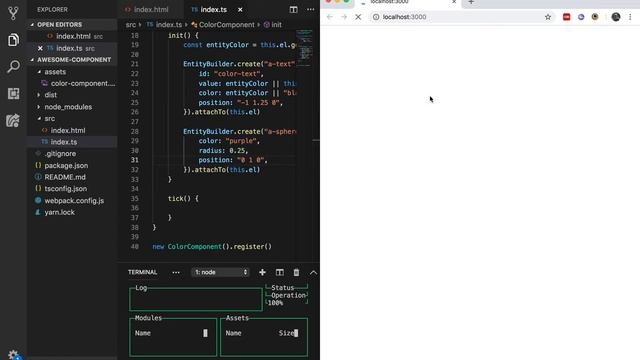The image size is (640, 360).
Task: Close the localhost:3000 Chrome tab
Action: click(x=454, y=2)
